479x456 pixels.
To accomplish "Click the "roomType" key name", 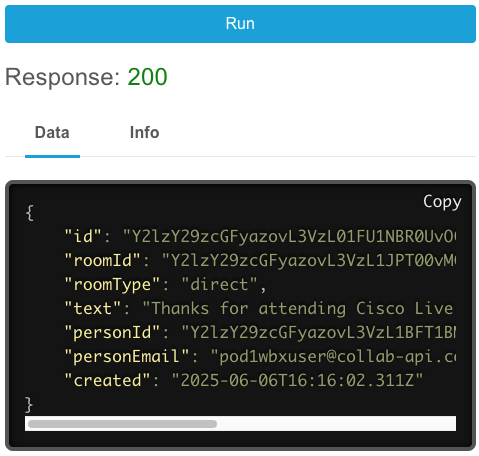I will pyautogui.click(x=112, y=285).
